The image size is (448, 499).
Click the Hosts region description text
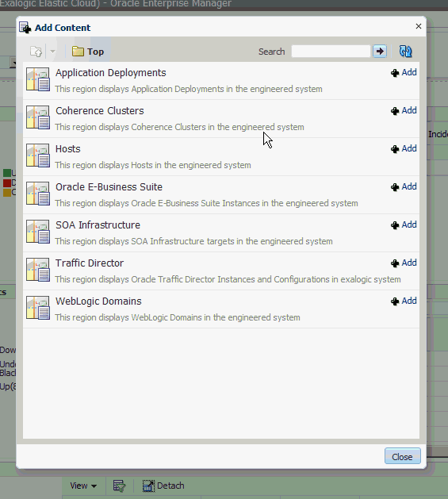tap(153, 165)
